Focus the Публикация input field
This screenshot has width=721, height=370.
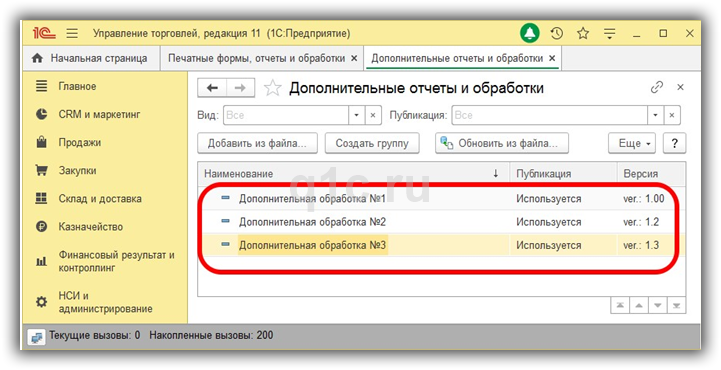pos(549,115)
